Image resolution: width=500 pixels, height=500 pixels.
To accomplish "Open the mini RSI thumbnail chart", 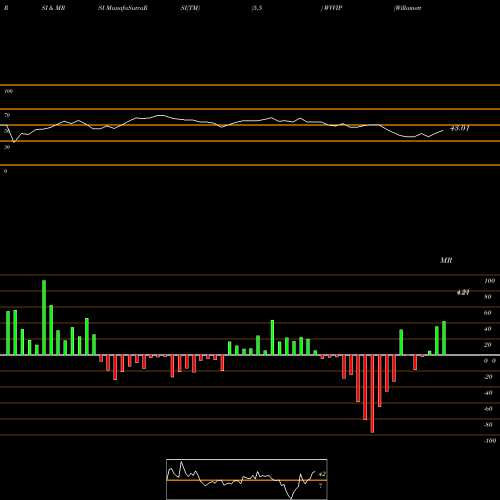I will pos(247,479).
